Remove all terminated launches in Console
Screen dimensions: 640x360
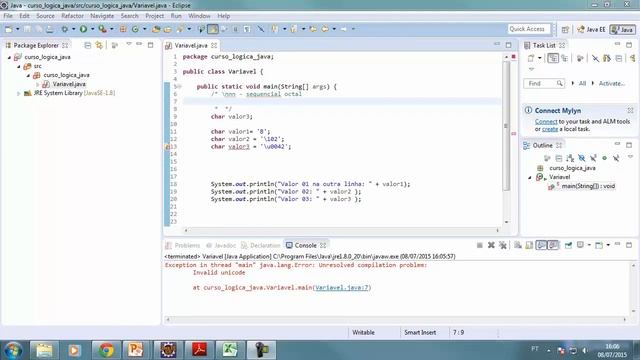click(x=503, y=245)
